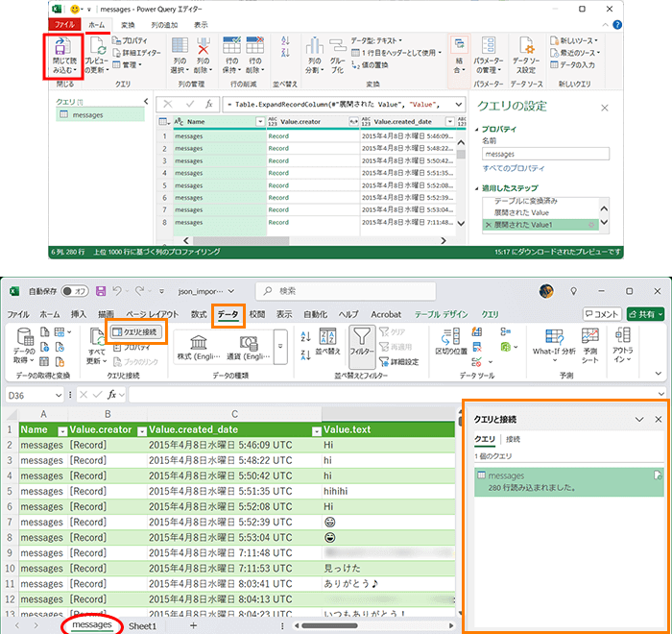The height and width of the screenshot is (634, 672).
Task: Click query name field in Query Settings
Action: coord(545,154)
